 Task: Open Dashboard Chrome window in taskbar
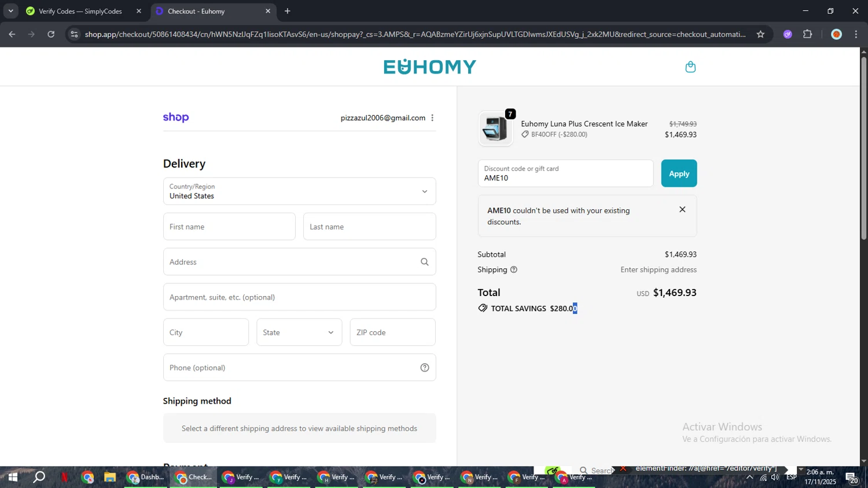click(x=146, y=477)
